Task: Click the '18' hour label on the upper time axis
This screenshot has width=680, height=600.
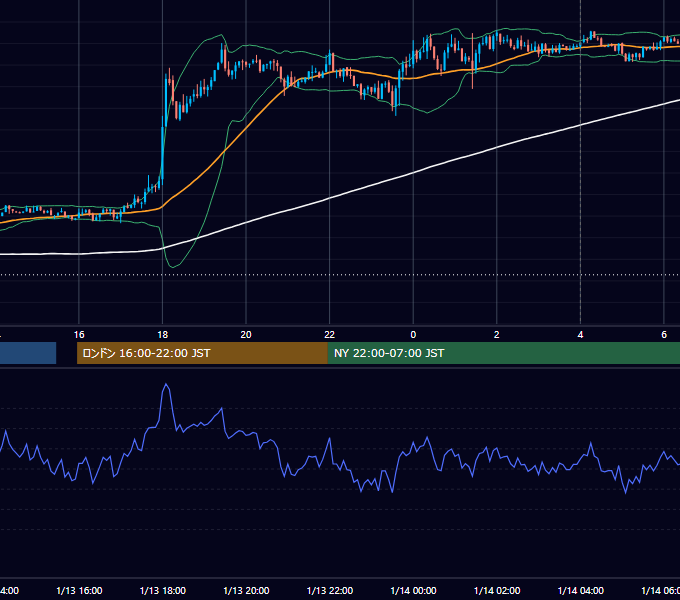Action: [163, 335]
